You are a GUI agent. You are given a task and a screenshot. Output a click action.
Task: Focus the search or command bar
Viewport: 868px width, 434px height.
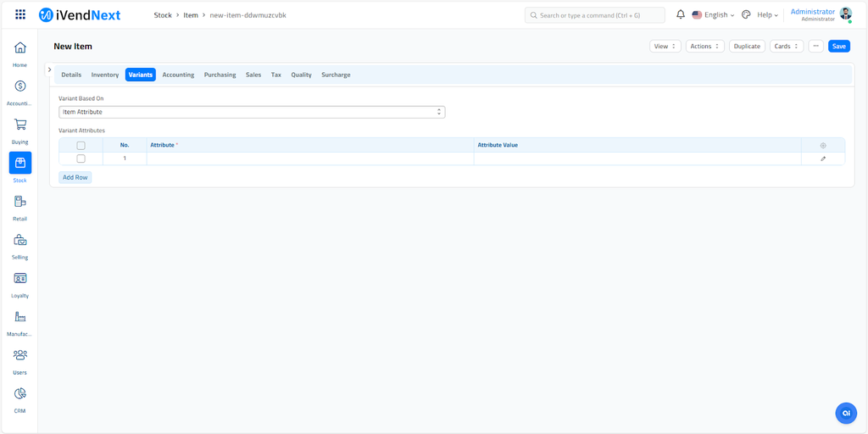point(594,15)
